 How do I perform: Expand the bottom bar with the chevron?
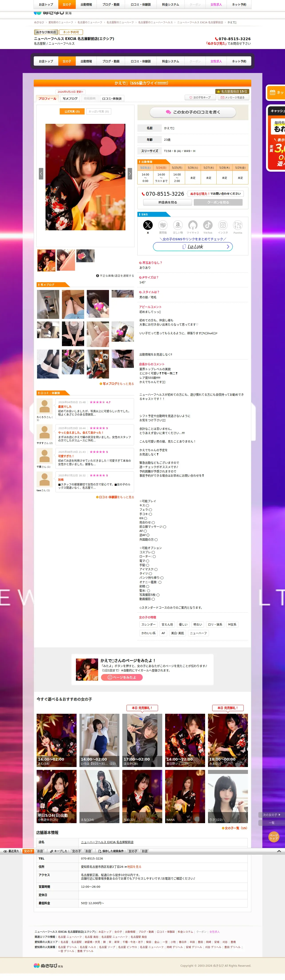pos(279,851)
